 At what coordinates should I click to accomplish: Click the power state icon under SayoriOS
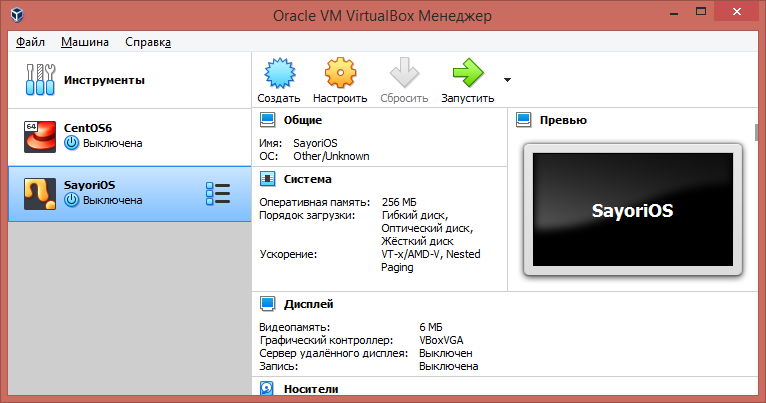(71, 200)
